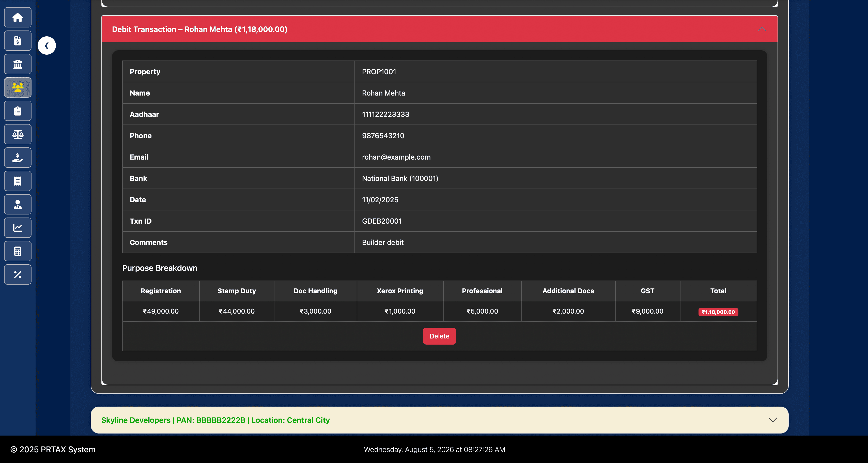Collapse the Debit Transaction Rohan Mehta header

[x=439, y=29]
